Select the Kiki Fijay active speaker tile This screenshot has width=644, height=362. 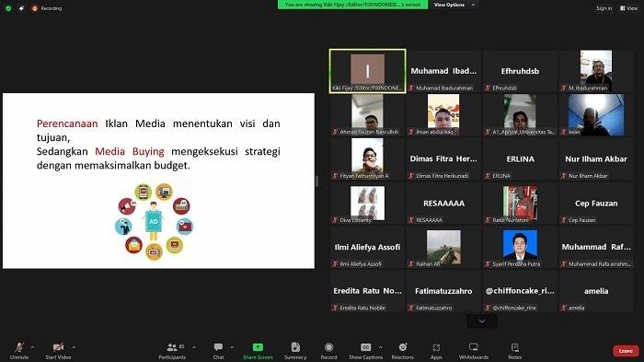368,71
